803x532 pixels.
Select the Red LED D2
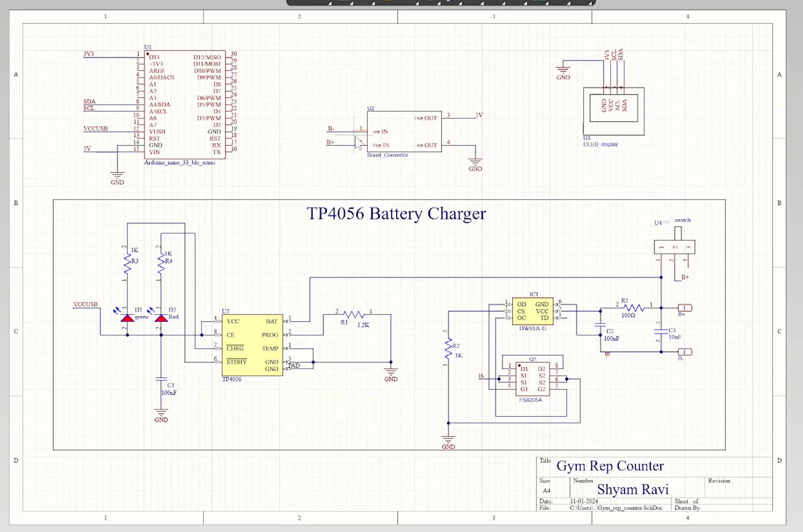click(161, 318)
